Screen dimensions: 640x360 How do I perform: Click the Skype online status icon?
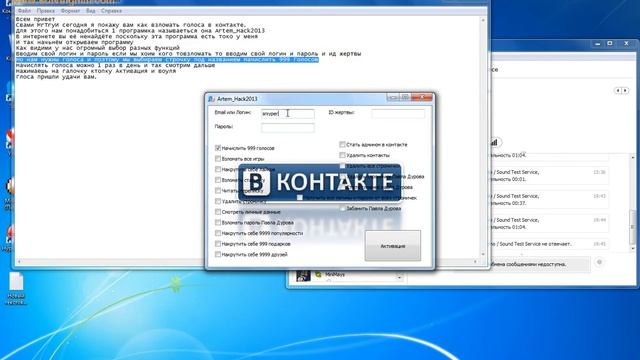(x=318, y=275)
